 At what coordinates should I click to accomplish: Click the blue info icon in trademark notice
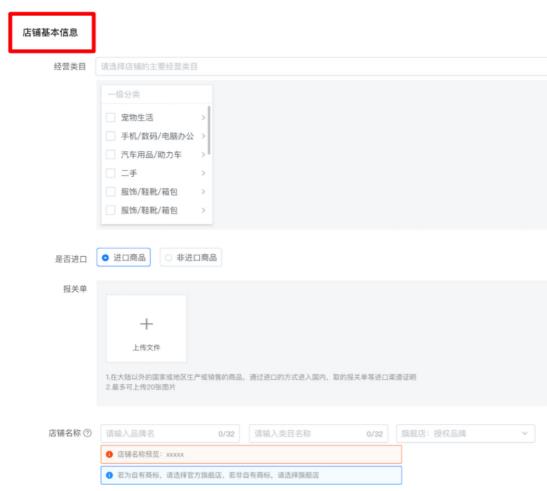[x=109, y=475]
